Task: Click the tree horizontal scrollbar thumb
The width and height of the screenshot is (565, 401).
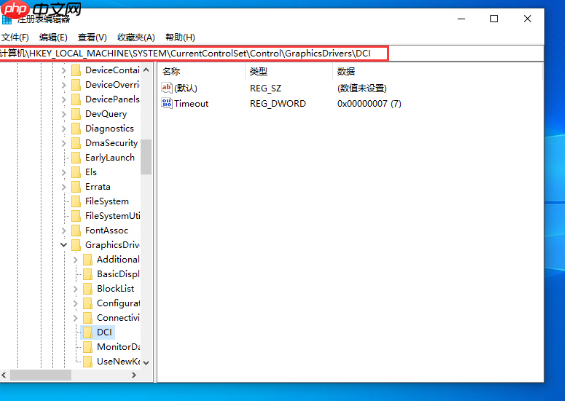Action: click(40, 375)
